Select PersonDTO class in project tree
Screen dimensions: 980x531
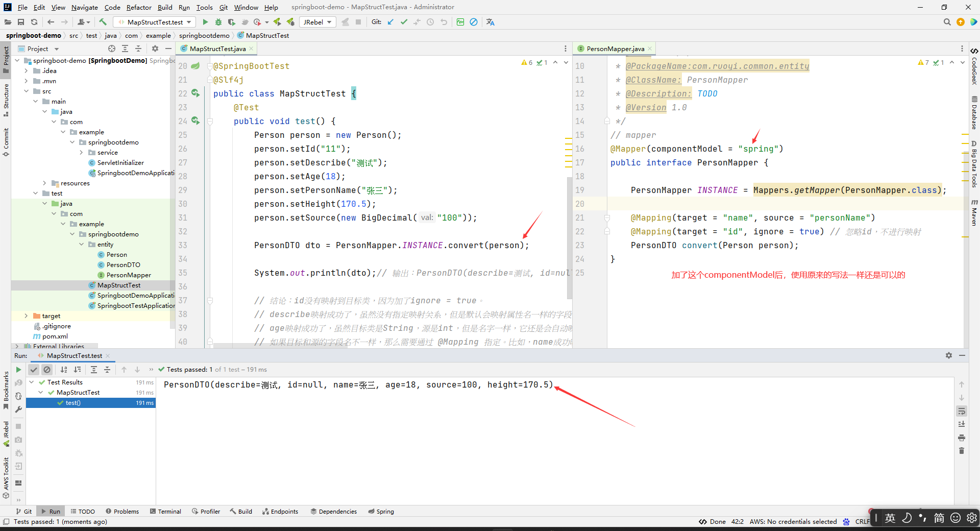124,265
